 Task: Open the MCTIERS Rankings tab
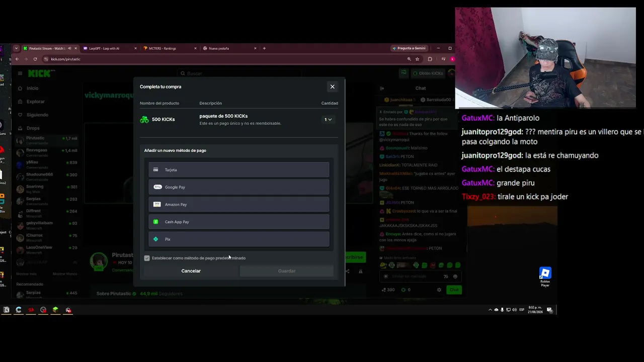(163, 48)
